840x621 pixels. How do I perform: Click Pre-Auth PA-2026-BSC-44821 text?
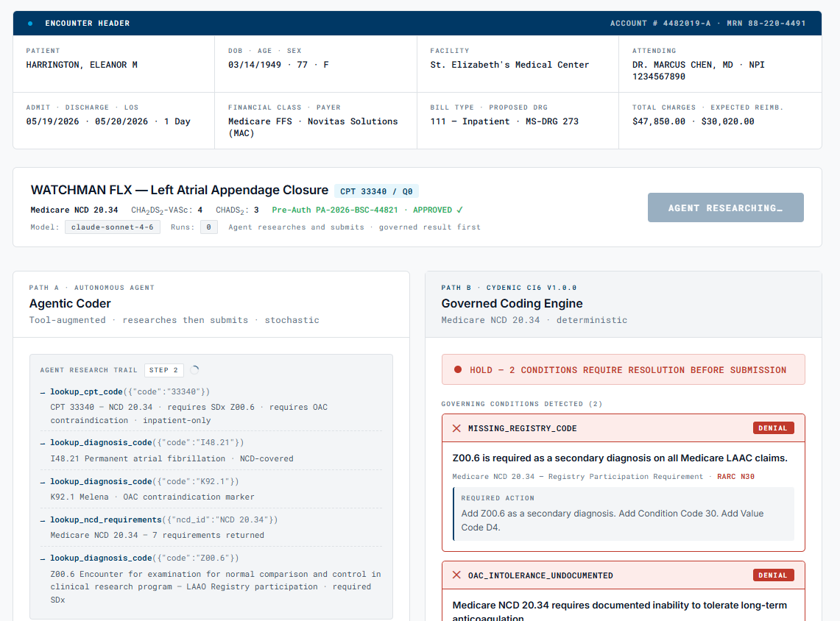click(335, 210)
